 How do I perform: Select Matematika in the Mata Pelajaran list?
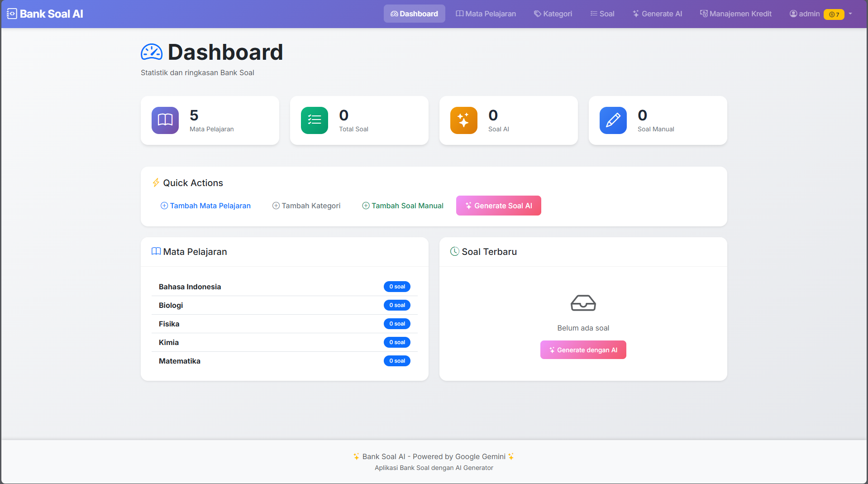tap(179, 361)
